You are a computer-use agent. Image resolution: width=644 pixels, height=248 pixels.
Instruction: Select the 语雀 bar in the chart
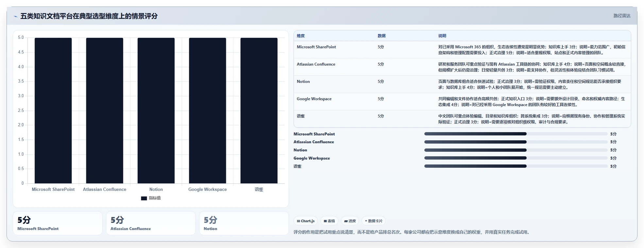pos(259,111)
